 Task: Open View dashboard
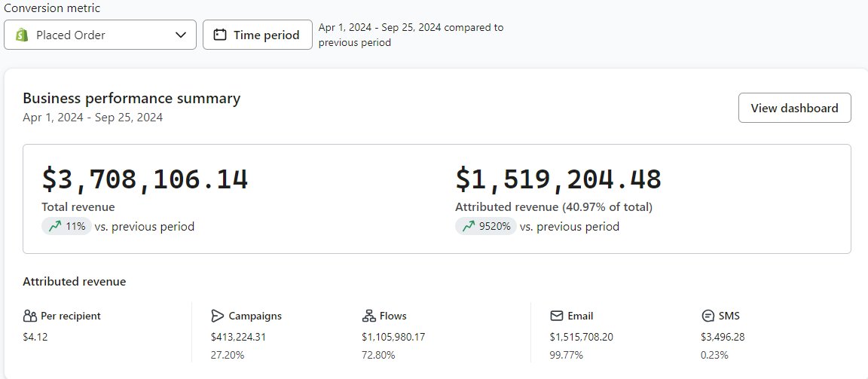794,108
